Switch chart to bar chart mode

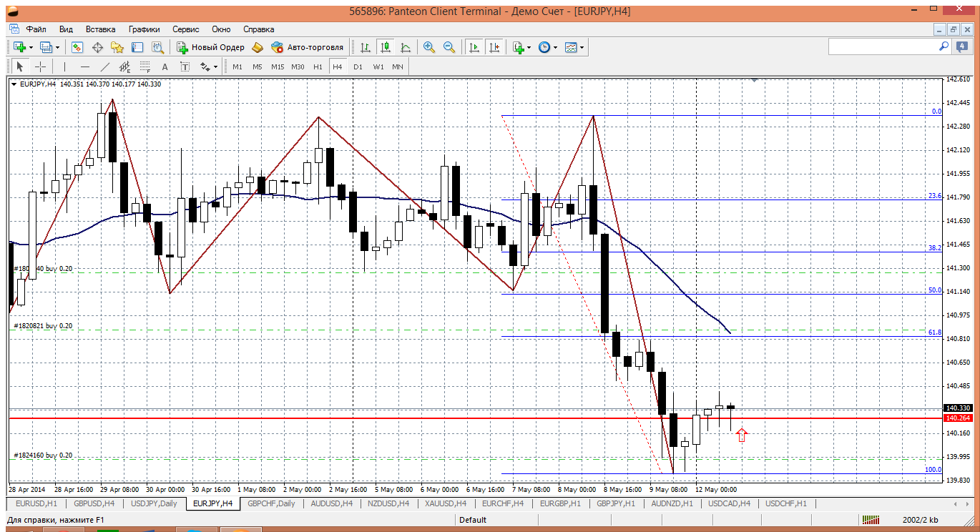click(x=366, y=47)
